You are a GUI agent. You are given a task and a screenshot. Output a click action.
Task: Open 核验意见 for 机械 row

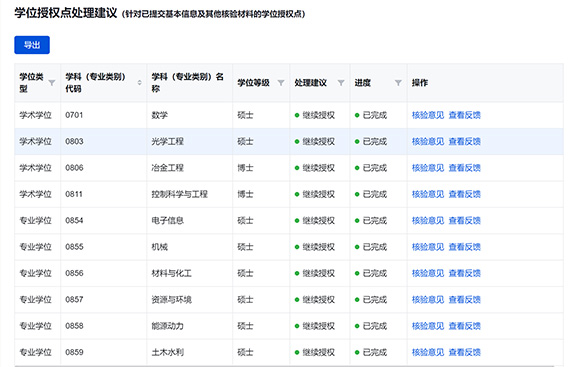pyautogui.click(x=428, y=247)
